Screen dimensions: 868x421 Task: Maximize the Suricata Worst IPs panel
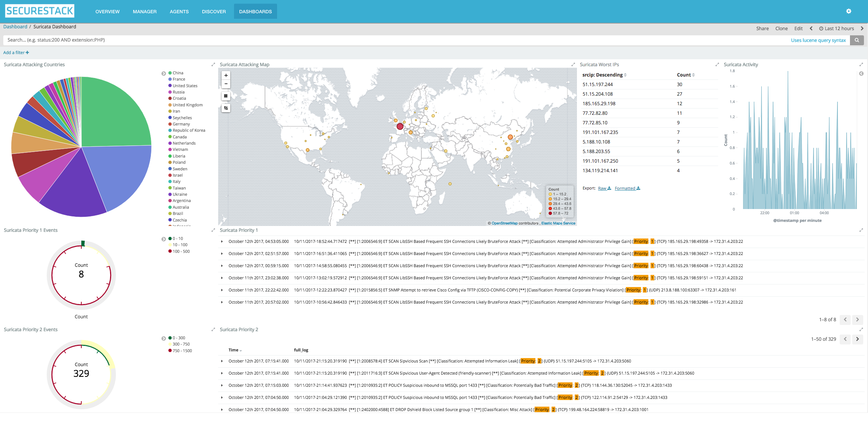[x=717, y=65]
